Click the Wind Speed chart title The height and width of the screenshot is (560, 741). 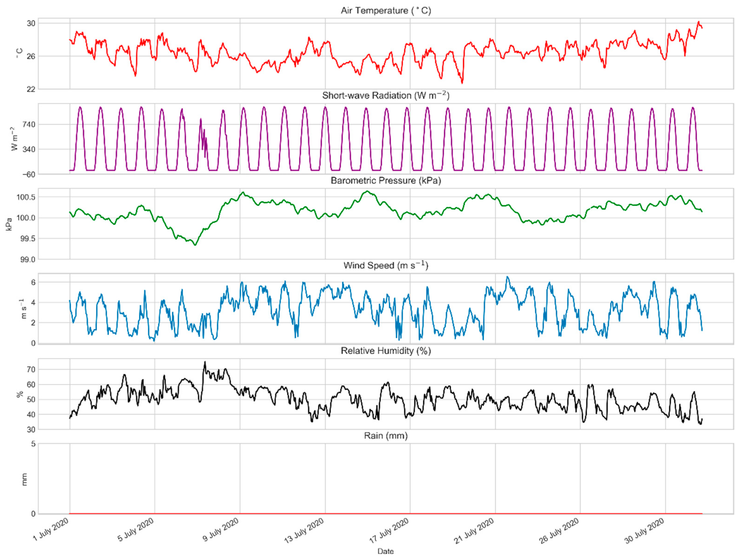(x=386, y=266)
